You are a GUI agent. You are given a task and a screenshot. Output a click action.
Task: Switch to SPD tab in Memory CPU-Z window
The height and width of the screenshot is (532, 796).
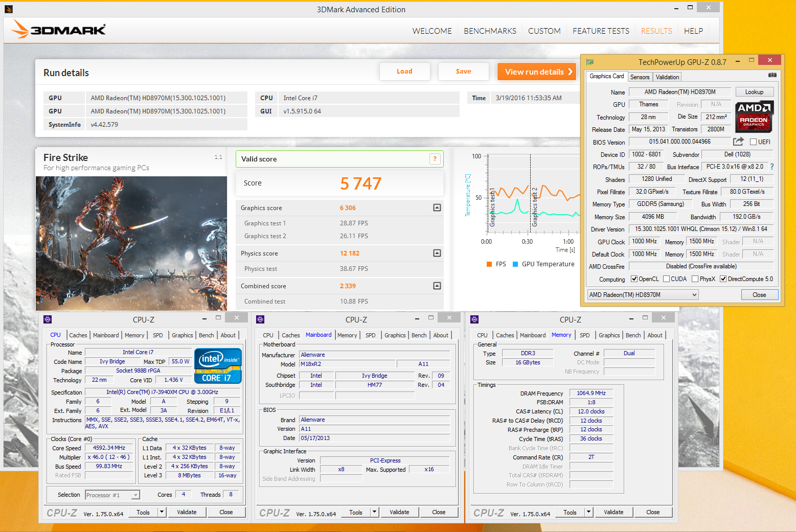coord(584,335)
